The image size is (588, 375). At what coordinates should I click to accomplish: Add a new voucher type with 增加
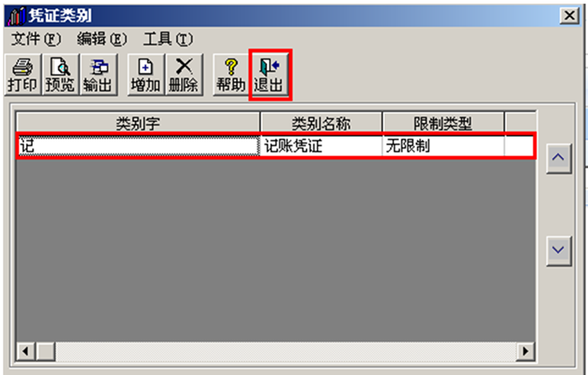pos(145,75)
